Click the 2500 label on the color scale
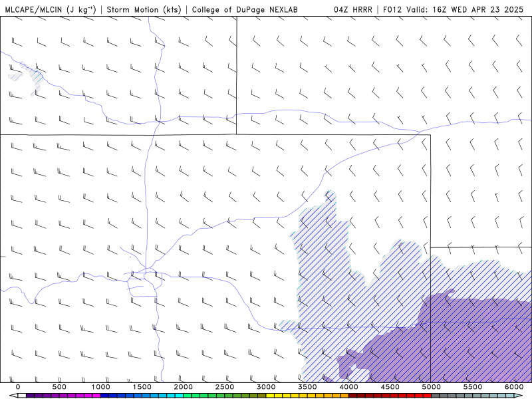Screen dimensions: 532x399 click(x=225, y=387)
